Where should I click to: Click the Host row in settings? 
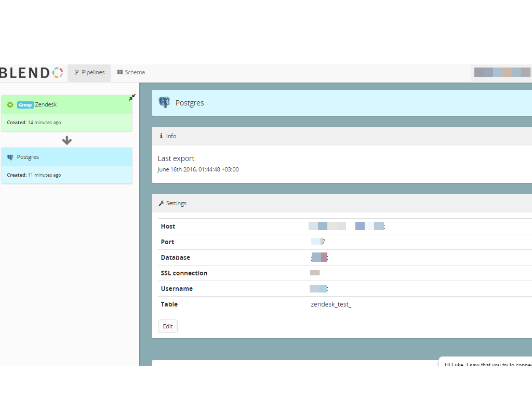click(342, 227)
